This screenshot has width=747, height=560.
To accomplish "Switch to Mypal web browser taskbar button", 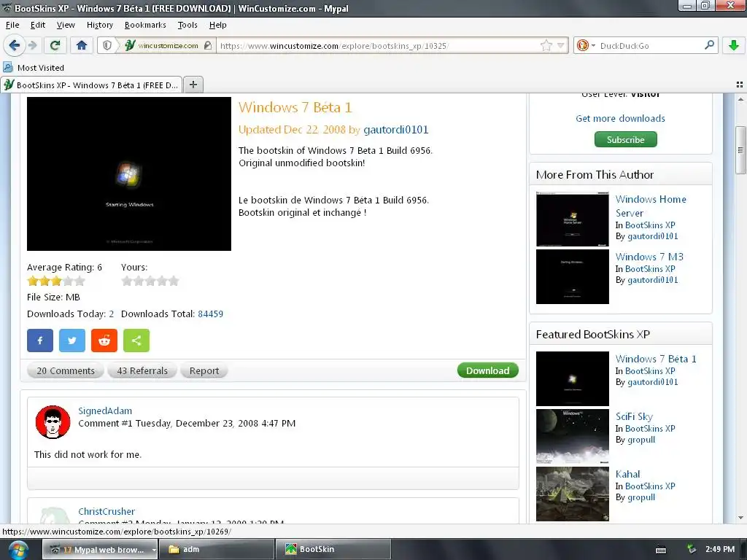I will pyautogui.click(x=99, y=549).
